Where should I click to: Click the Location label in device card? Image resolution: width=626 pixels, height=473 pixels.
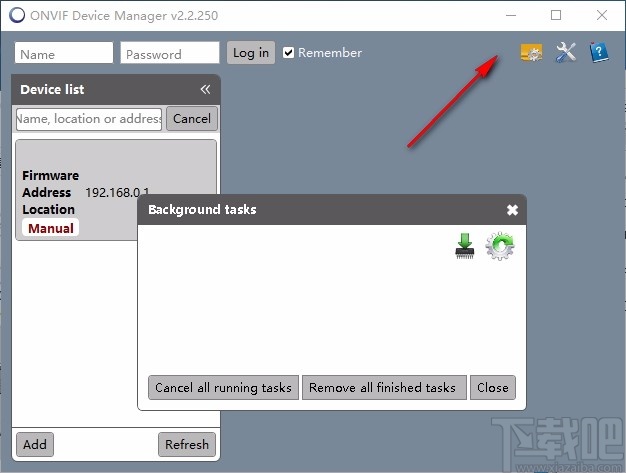[48, 210]
